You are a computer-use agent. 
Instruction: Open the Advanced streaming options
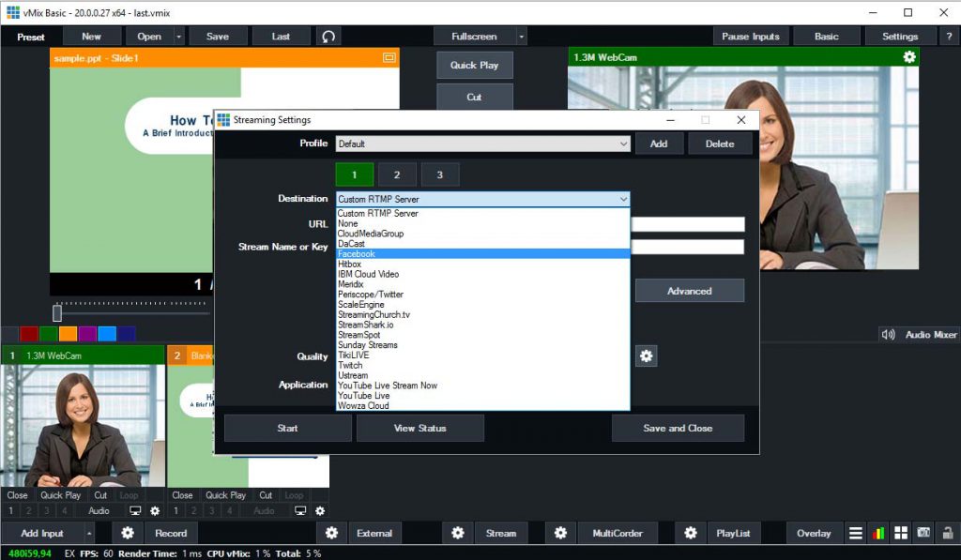tap(690, 291)
